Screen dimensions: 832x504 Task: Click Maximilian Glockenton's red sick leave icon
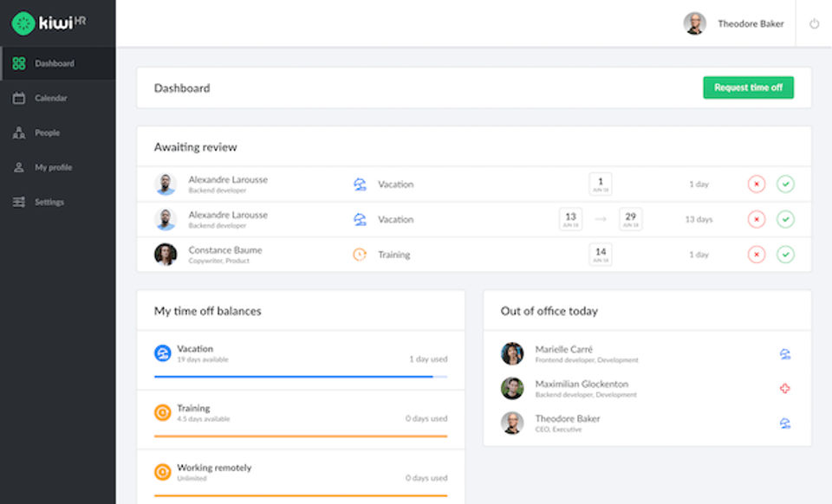point(785,389)
